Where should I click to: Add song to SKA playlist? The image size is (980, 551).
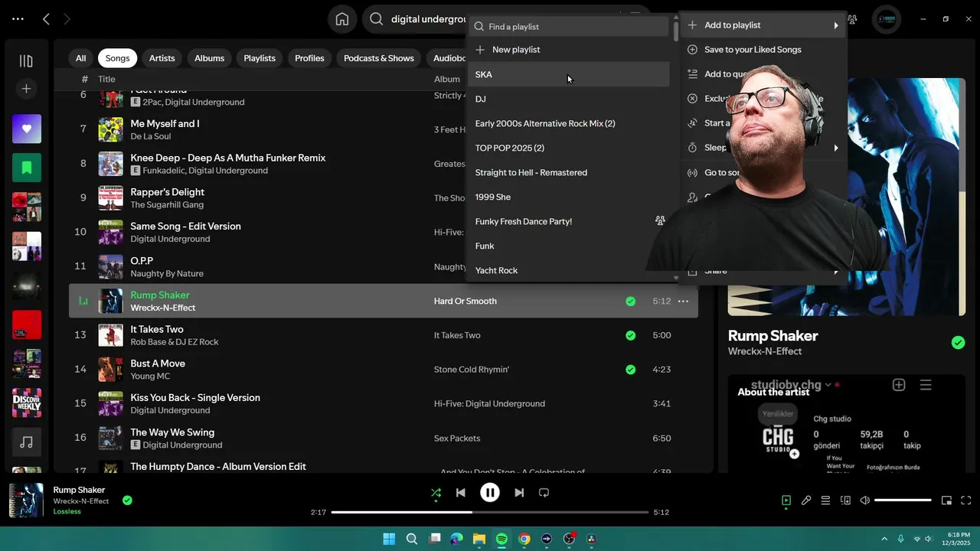coord(568,74)
